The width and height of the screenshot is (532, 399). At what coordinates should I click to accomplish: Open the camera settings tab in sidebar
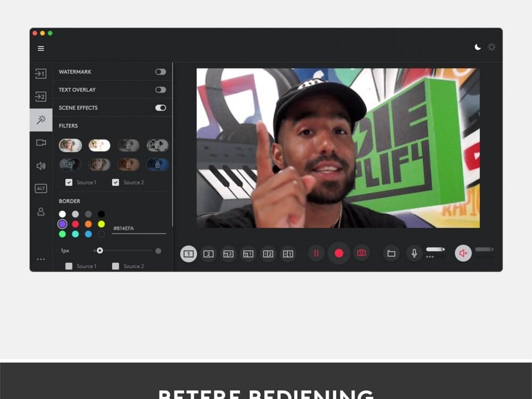point(41,143)
